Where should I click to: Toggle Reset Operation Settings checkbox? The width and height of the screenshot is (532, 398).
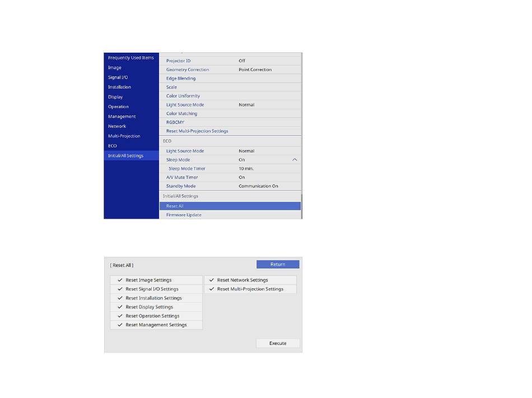156,316
